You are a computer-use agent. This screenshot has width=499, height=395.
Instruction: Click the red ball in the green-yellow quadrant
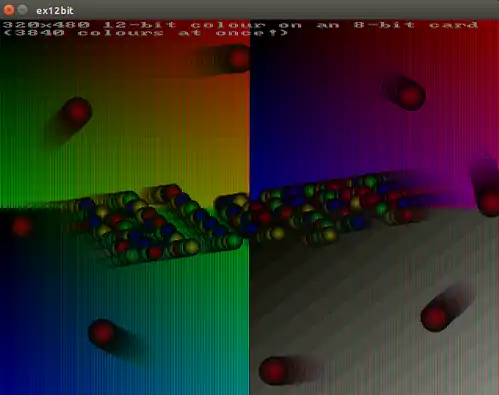coord(77,111)
